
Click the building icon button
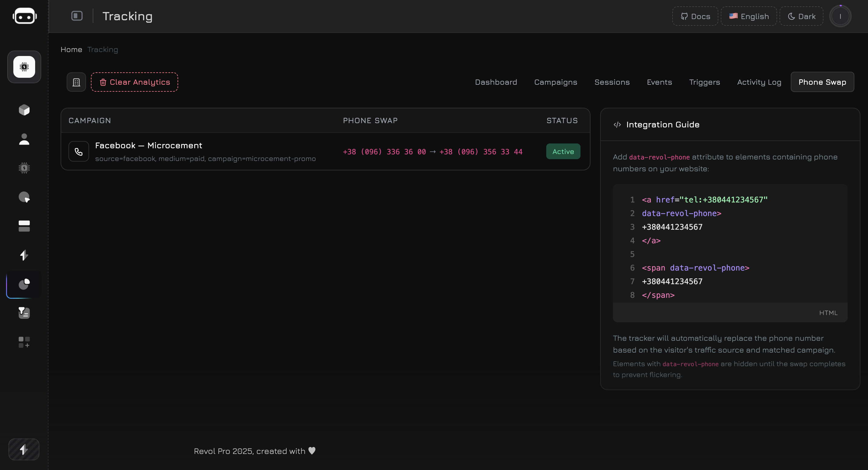pos(76,82)
